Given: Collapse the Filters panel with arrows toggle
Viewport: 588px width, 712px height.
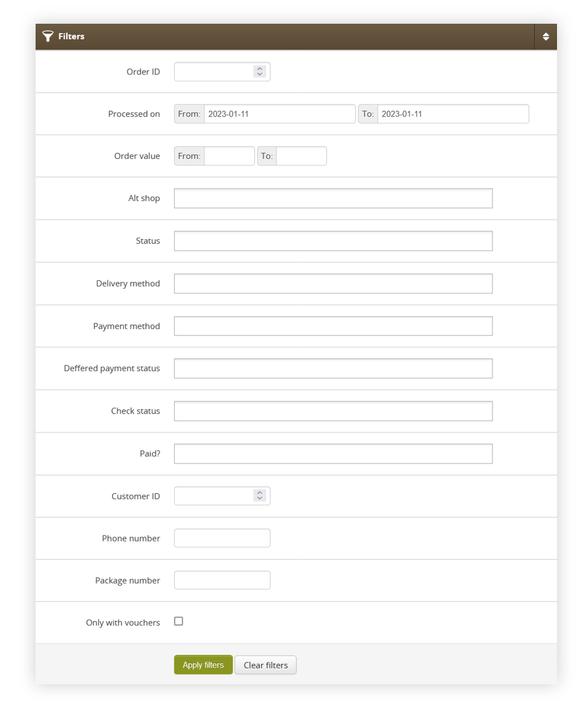Looking at the screenshot, I should coord(546,37).
